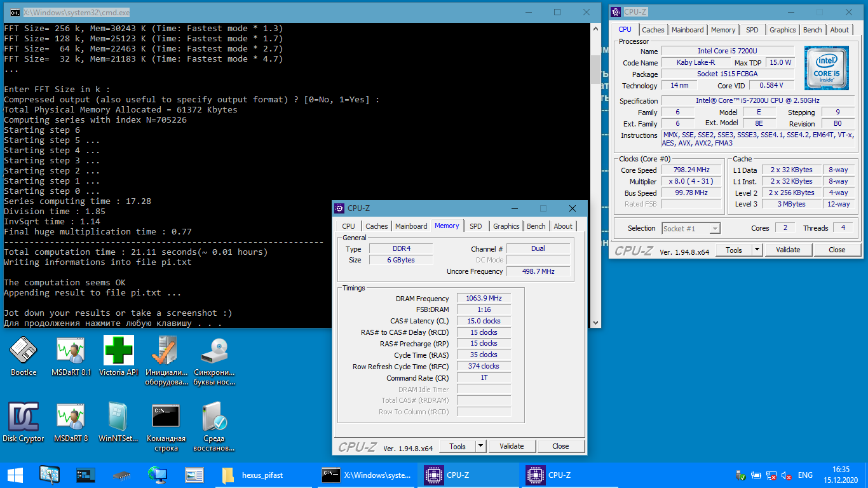
Task: Open Bench tab in the CPU-Z CPU window
Action: click(x=813, y=30)
